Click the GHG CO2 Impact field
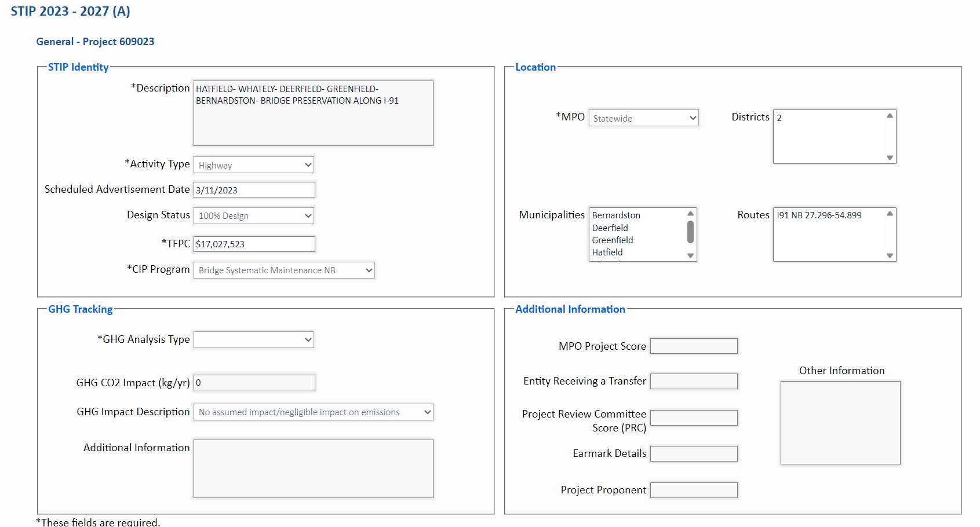Image resolution: width=980 pixels, height=527 pixels. 254,382
